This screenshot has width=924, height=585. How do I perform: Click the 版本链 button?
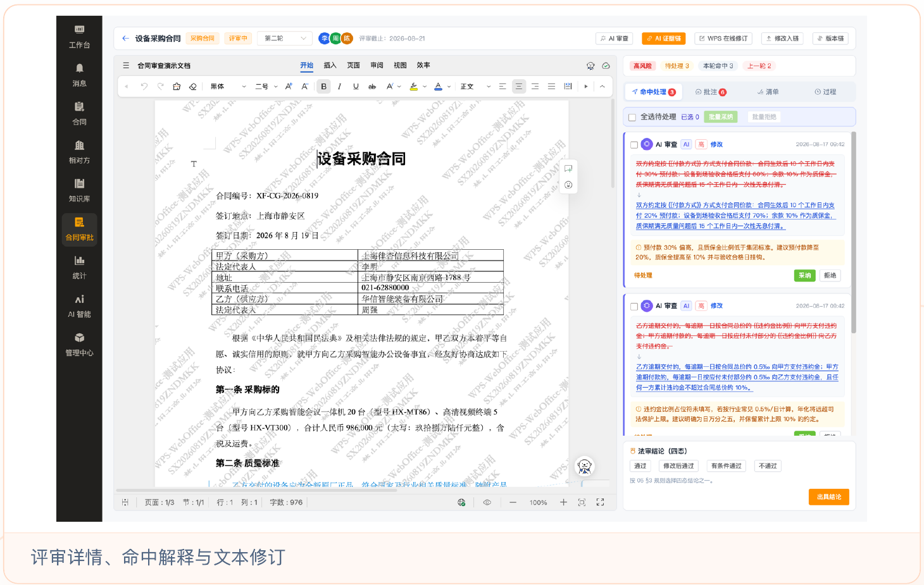point(831,39)
